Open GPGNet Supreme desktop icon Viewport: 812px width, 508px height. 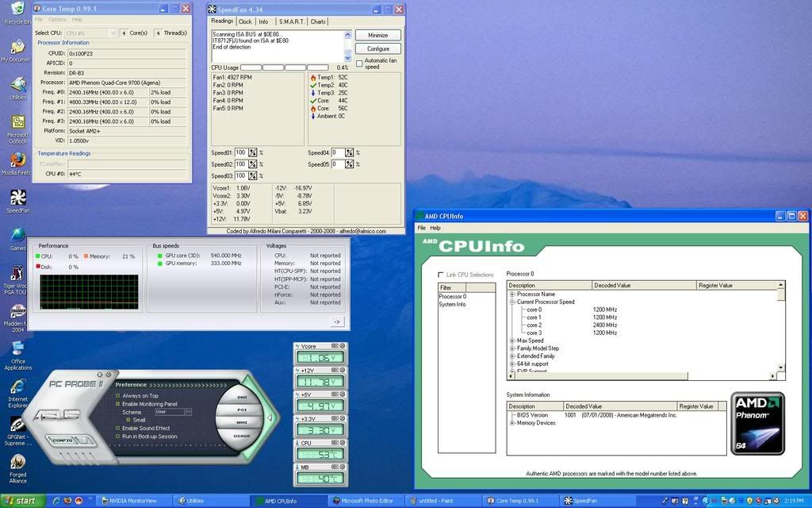click(x=18, y=425)
